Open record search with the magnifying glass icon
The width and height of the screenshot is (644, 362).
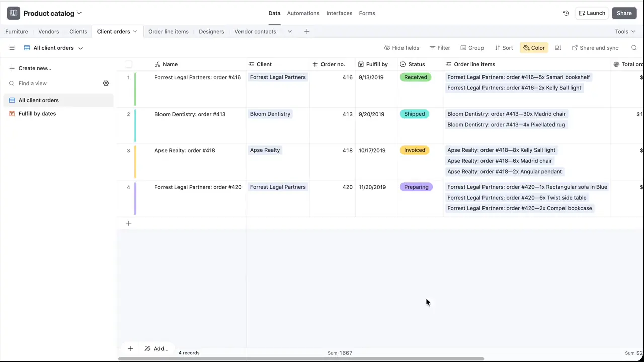[634, 47]
